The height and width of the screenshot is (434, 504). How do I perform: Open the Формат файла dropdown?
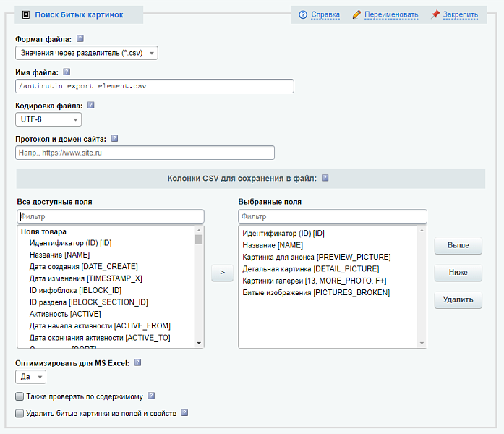pyautogui.click(x=86, y=53)
